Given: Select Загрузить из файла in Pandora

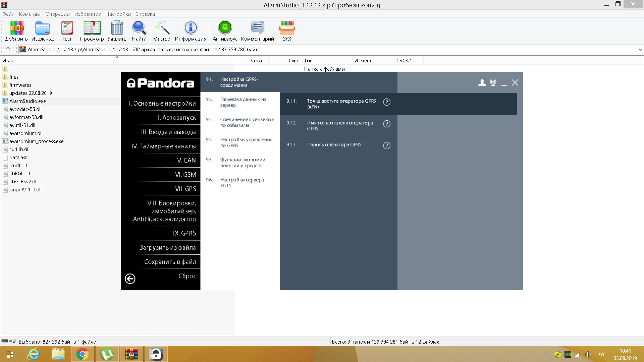Looking at the screenshot, I should tap(167, 248).
